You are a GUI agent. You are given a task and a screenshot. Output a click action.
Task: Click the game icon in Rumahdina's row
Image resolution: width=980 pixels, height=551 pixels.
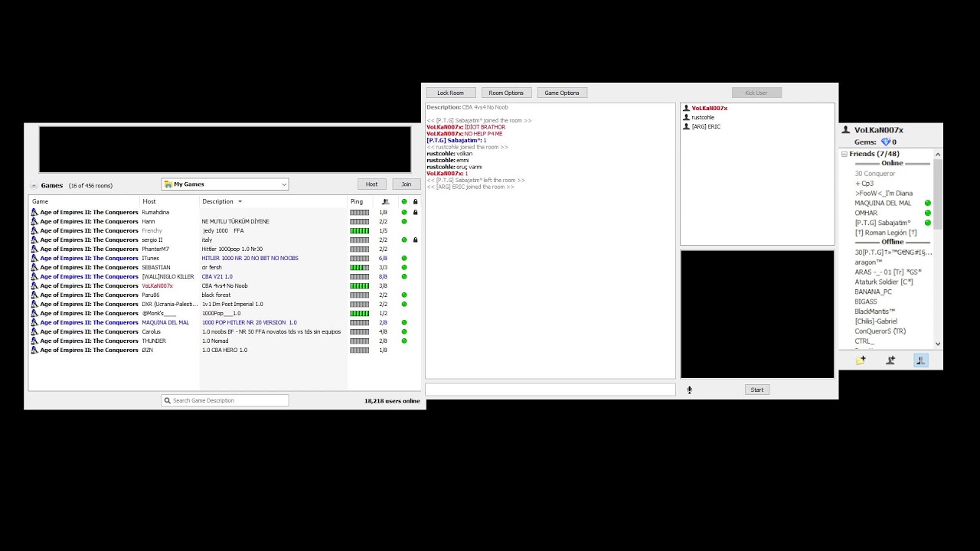coord(34,212)
